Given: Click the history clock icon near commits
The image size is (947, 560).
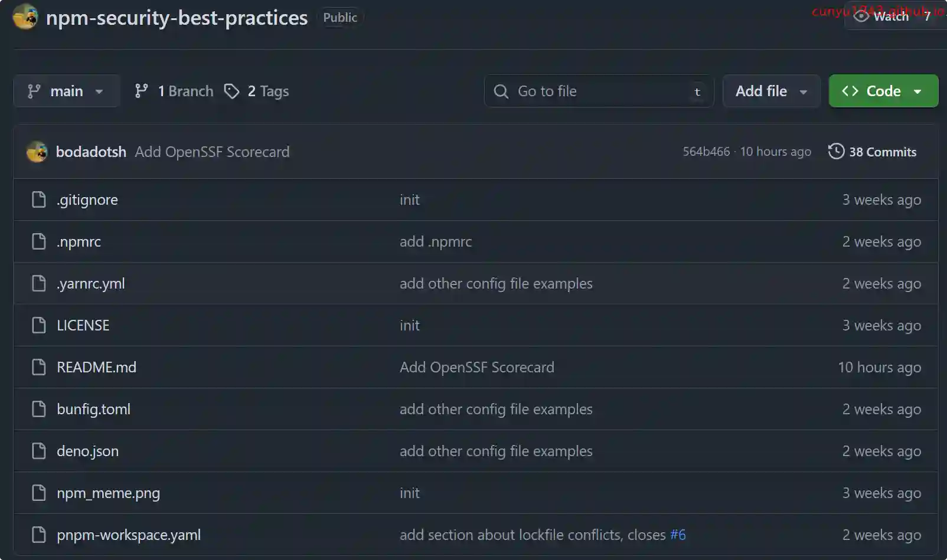Looking at the screenshot, I should 836,152.
